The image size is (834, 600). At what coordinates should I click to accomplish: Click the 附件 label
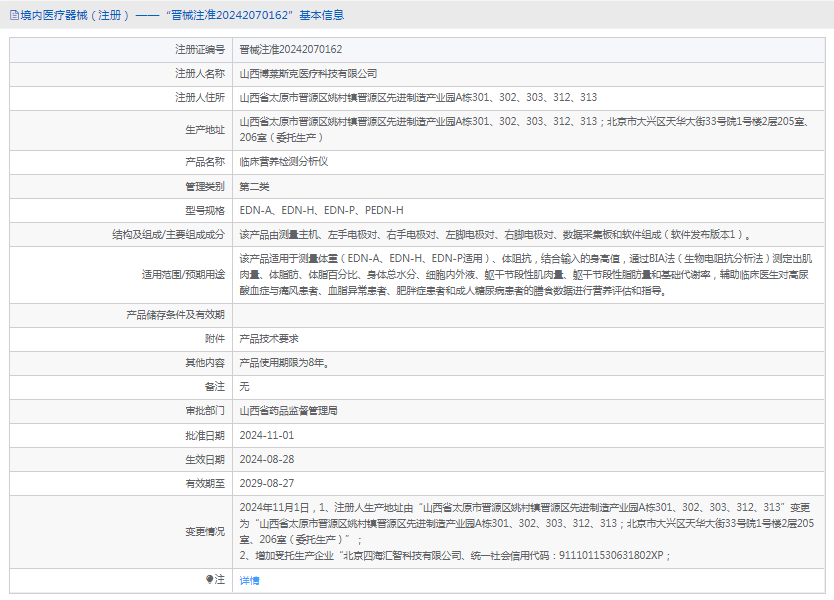point(215,339)
